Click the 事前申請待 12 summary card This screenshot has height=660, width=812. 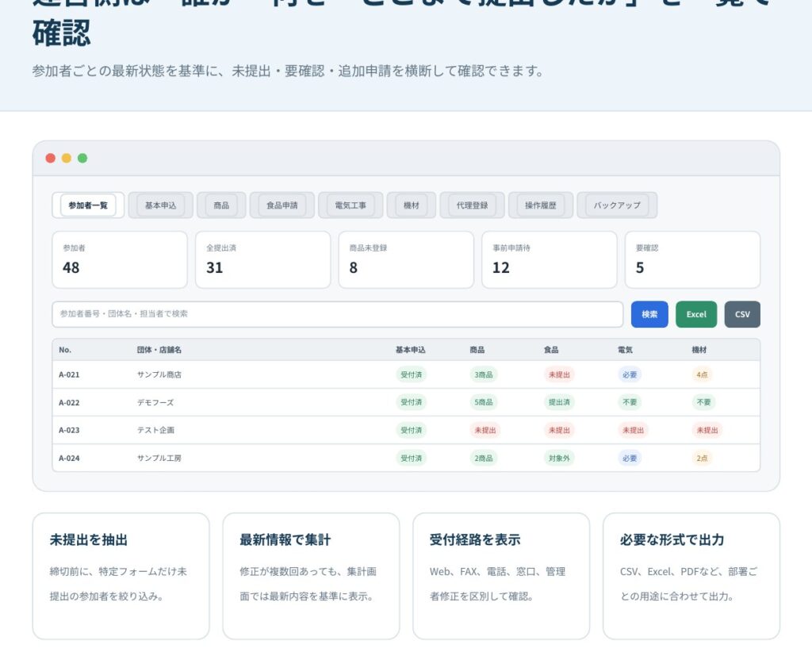(x=550, y=259)
